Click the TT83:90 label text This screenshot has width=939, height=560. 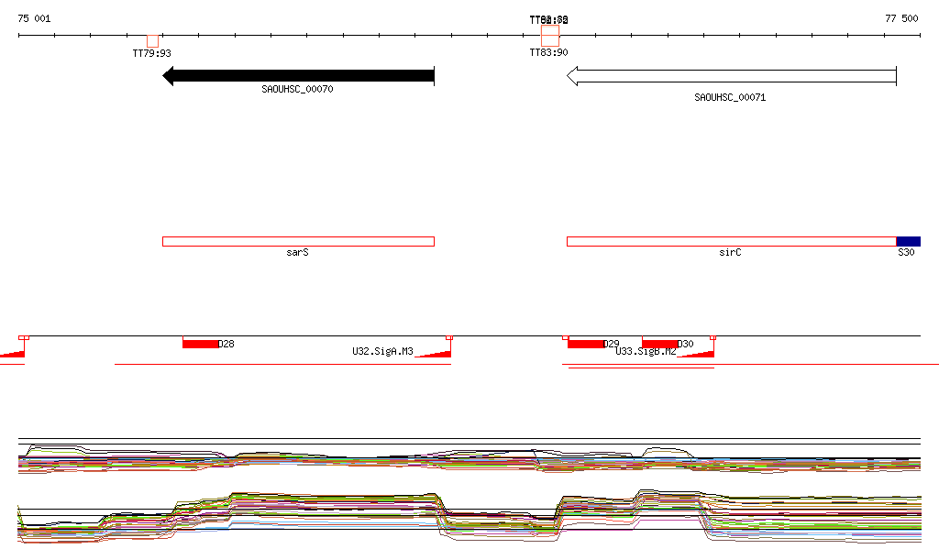point(548,52)
